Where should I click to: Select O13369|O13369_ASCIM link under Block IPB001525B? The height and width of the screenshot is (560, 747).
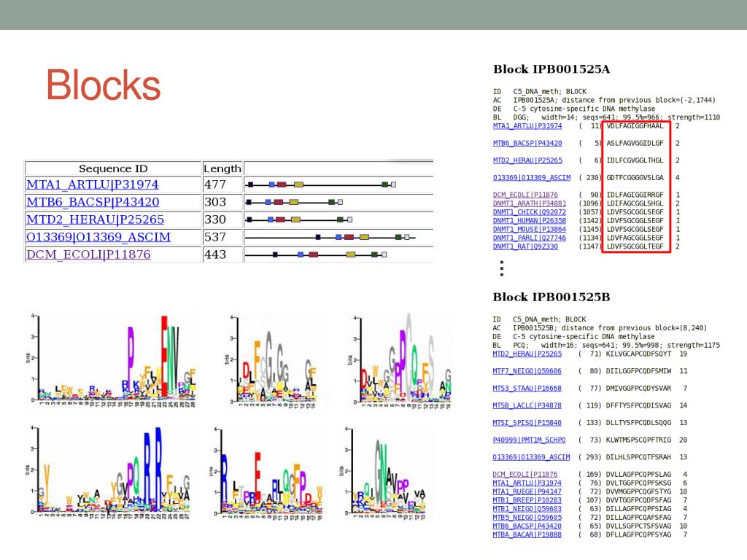[531, 457]
